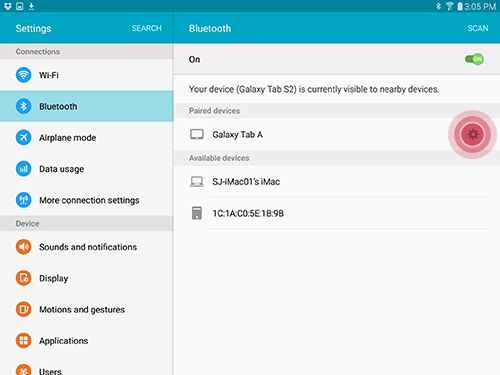Click SCAN to find Bluetooth devices
The height and width of the screenshot is (375, 500).
click(478, 28)
